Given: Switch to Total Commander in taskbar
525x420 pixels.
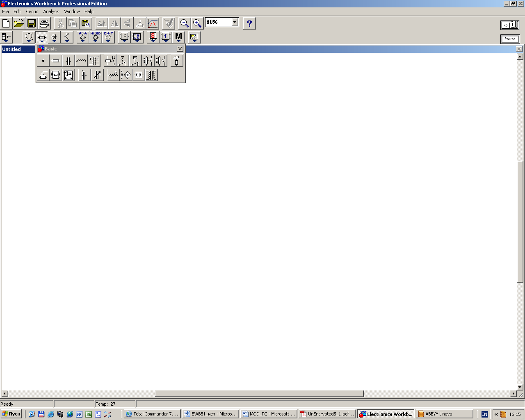Looking at the screenshot, I should [x=152, y=414].
